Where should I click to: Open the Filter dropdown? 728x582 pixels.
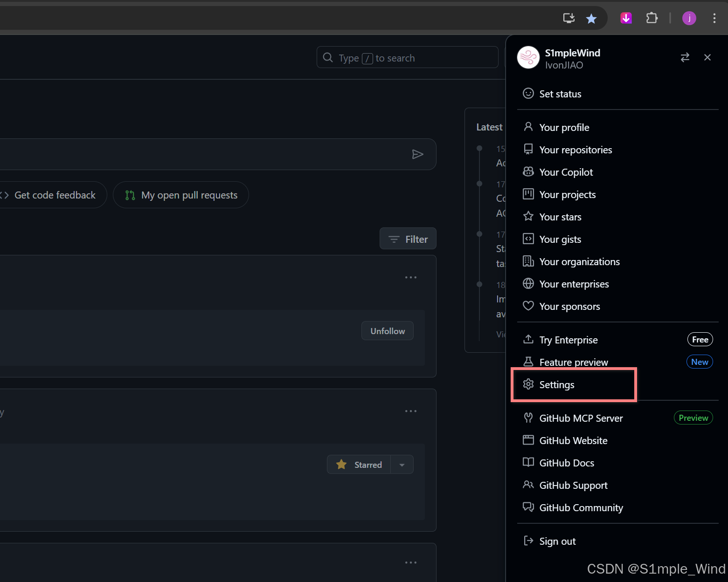(x=408, y=239)
